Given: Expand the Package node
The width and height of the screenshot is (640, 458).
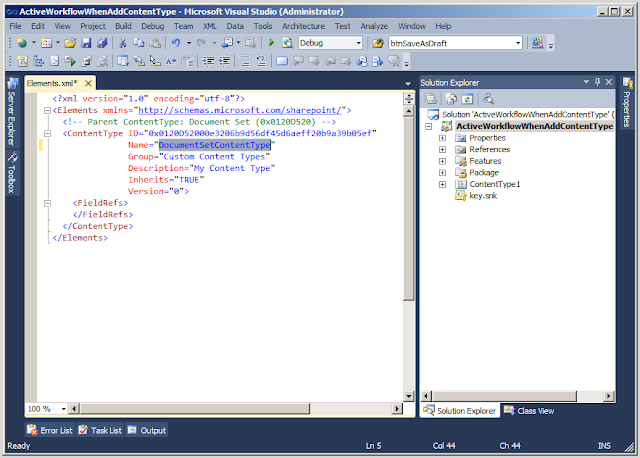Looking at the screenshot, I should (442, 173).
